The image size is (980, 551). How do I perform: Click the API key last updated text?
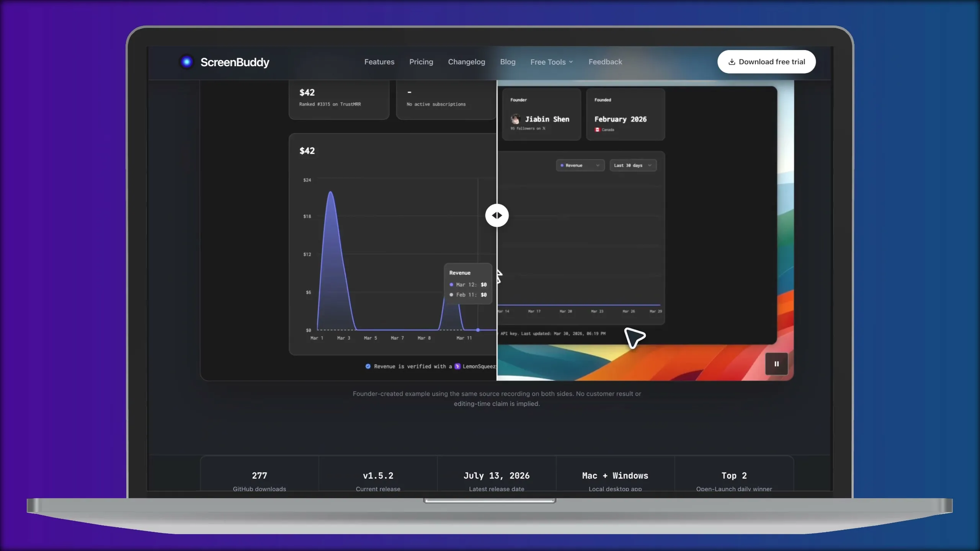[553, 334]
